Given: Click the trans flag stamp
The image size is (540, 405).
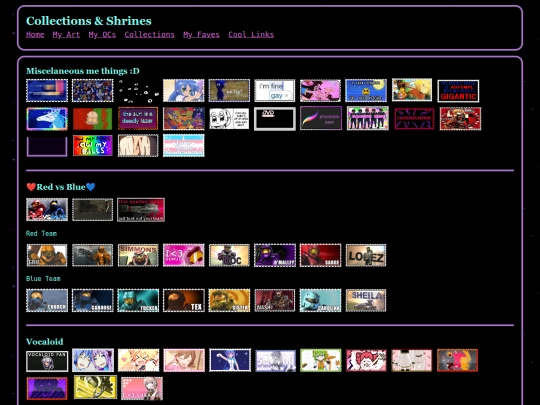Looking at the screenshot, I should pos(184,145).
